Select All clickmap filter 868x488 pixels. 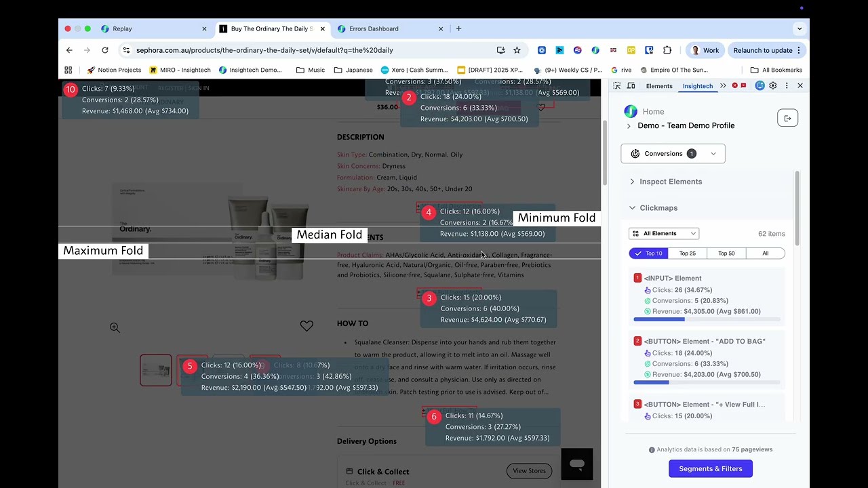[x=765, y=253]
